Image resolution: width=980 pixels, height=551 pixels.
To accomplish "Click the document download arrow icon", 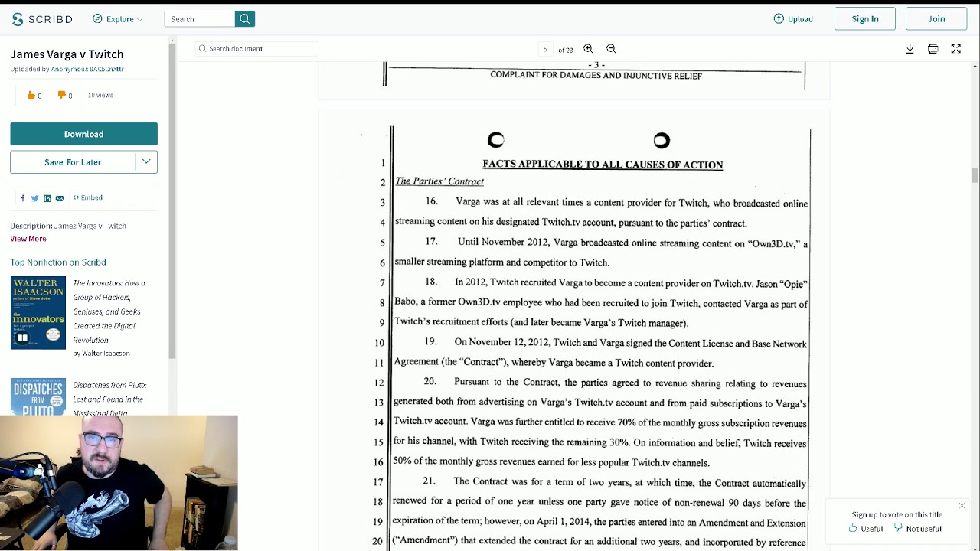I will tap(910, 49).
